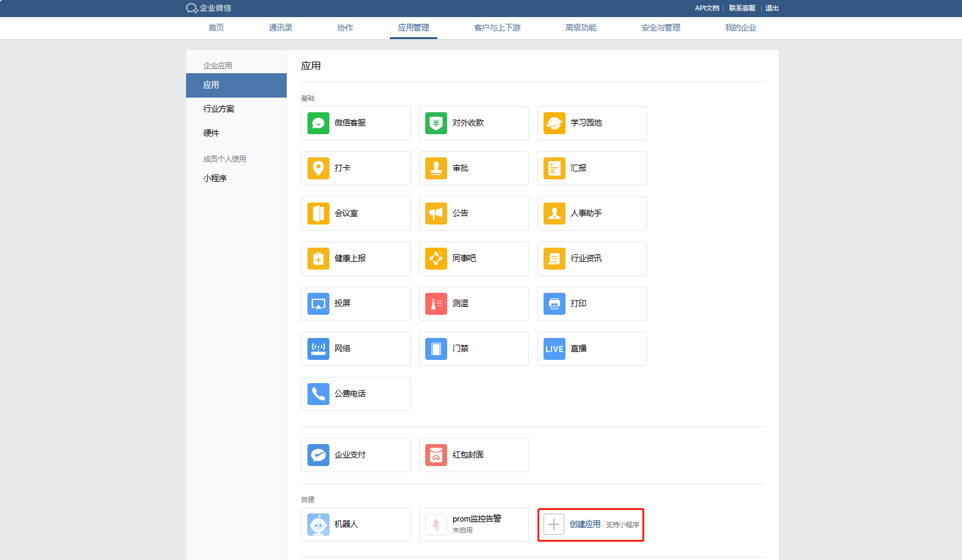Open the 打卡 location pin icon

point(318,168)
